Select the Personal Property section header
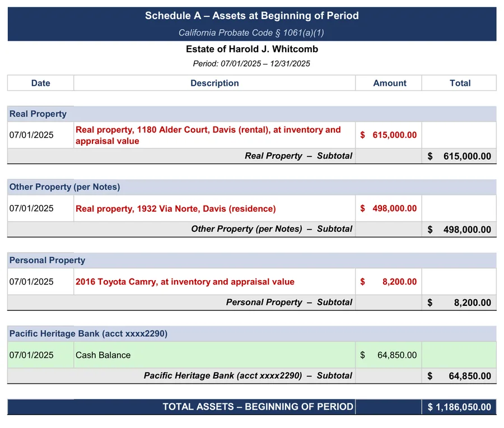Screen dimensions: 504x428 pos(251,260)
